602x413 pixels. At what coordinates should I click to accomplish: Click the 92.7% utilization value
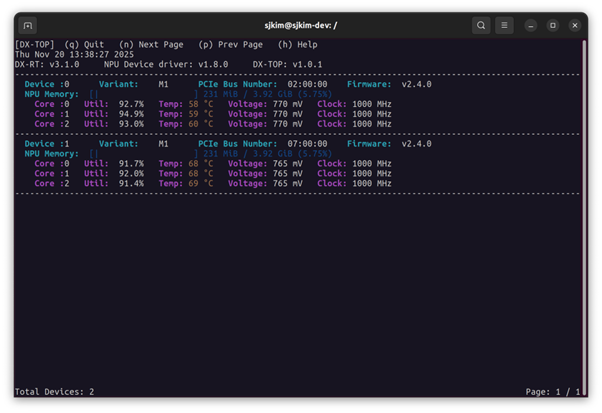[131, 104]
